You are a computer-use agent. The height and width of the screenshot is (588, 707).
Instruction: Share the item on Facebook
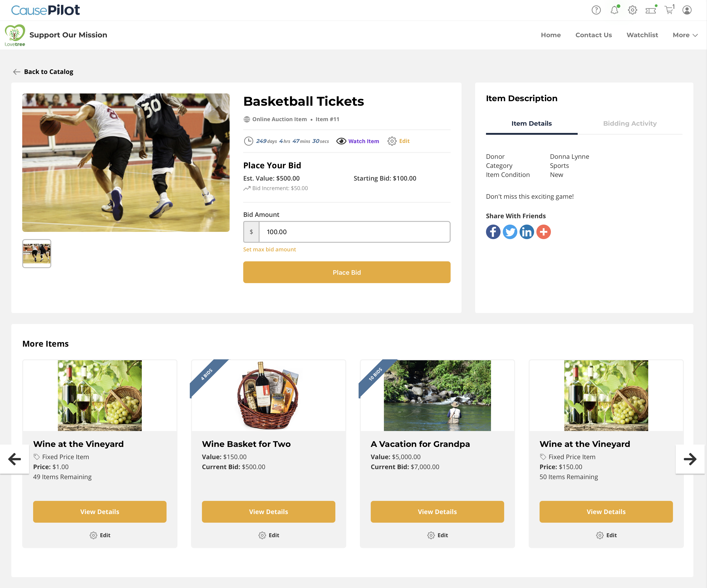(x=493, y=232)
